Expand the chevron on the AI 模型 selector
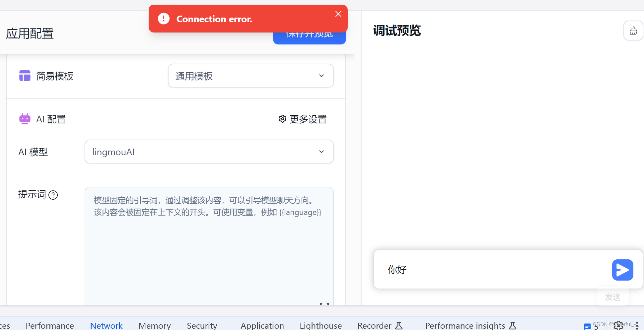 [x=321, y=152]
